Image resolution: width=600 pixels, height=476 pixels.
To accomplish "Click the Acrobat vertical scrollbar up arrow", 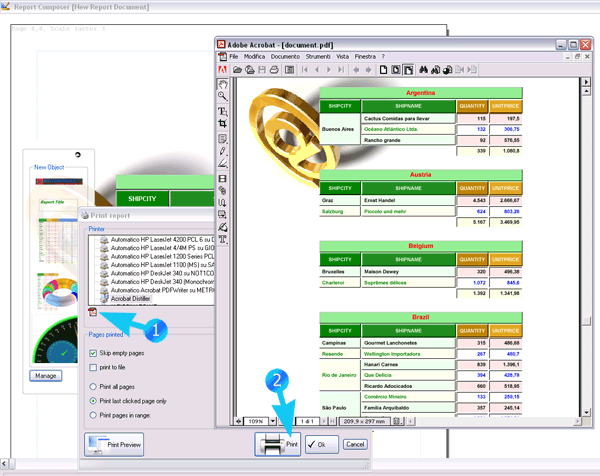I will (586, 91).
